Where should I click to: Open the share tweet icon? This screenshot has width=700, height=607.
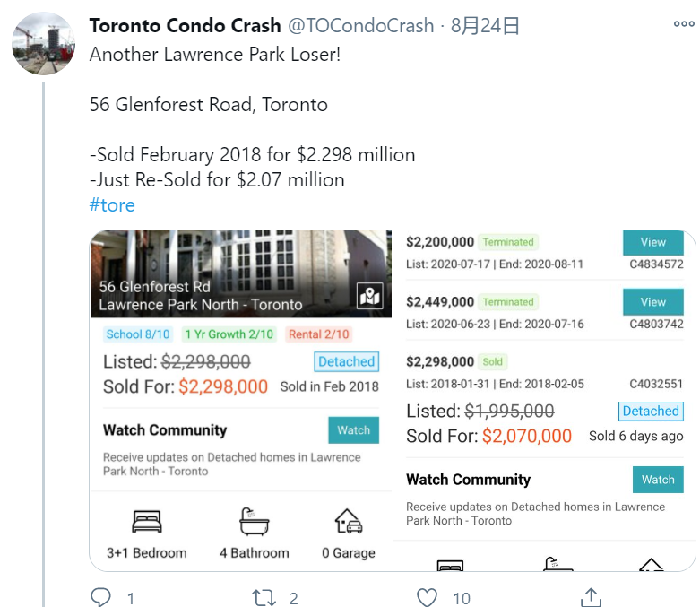[591, 597]
